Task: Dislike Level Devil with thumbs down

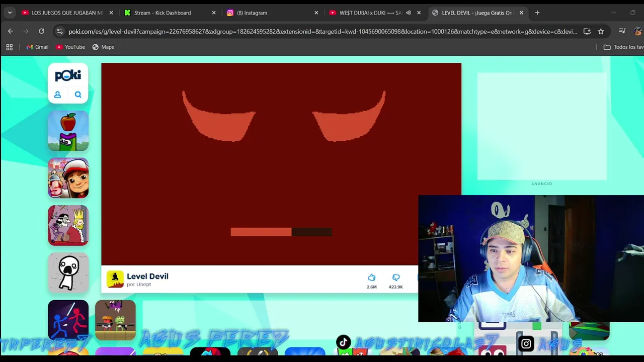Action: [396, 278]
